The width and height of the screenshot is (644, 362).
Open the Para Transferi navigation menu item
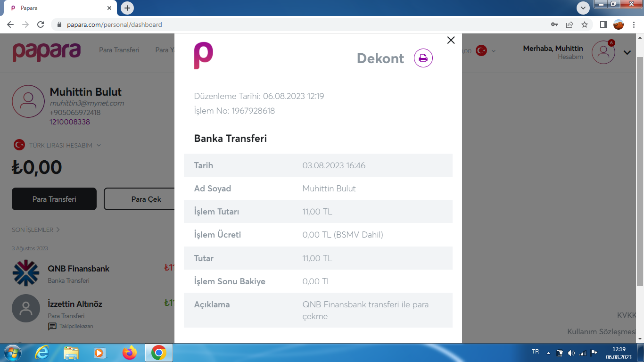coord(119,50)
